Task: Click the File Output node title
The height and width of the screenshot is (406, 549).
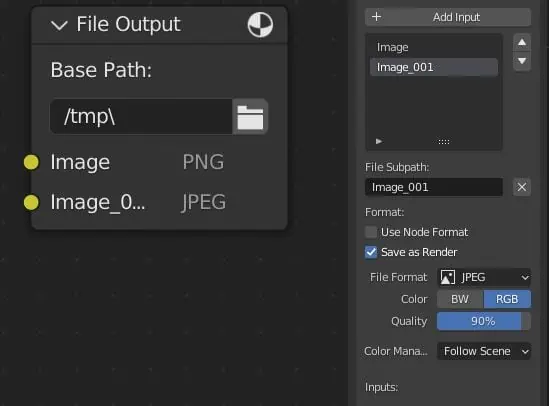Action: tap(128, 24)
